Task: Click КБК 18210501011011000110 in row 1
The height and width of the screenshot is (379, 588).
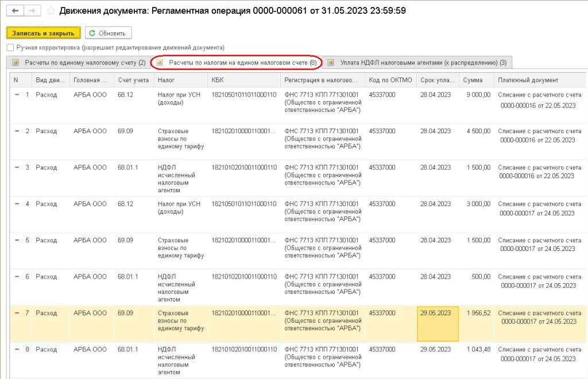Action: pos(243,95)
